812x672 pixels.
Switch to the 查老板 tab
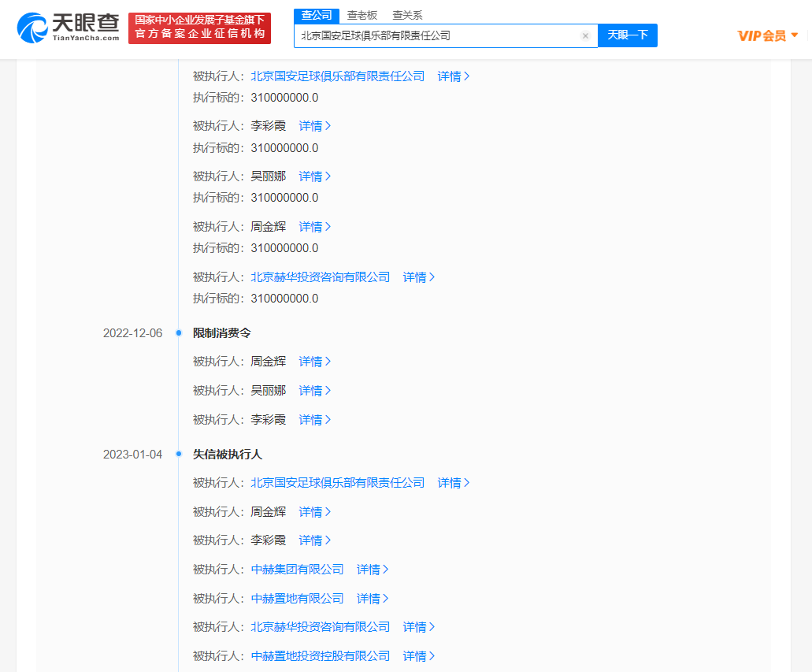pos(362,15)
